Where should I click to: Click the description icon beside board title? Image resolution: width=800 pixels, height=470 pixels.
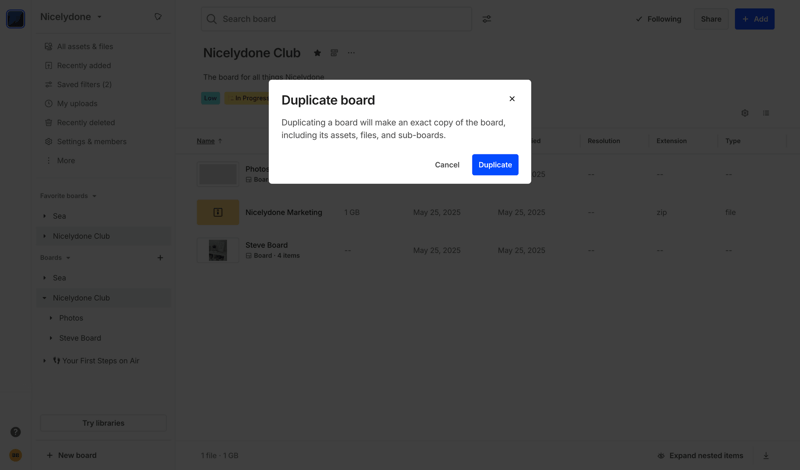334,53
